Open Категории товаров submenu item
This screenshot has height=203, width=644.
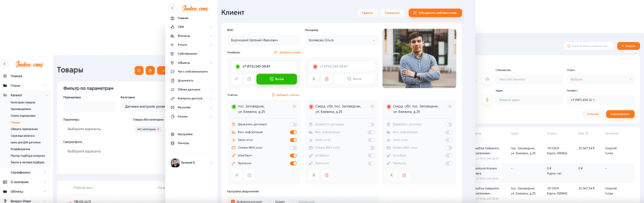click(22, 102)
